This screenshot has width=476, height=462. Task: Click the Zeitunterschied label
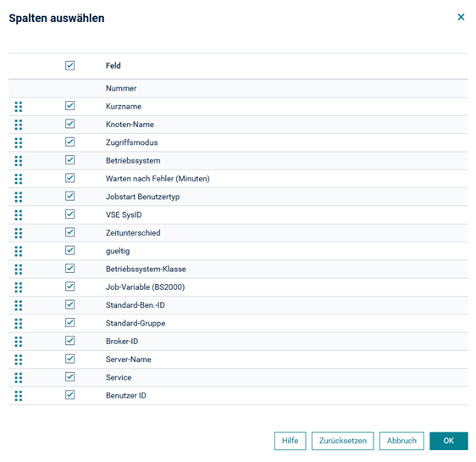tap(133, 233)
